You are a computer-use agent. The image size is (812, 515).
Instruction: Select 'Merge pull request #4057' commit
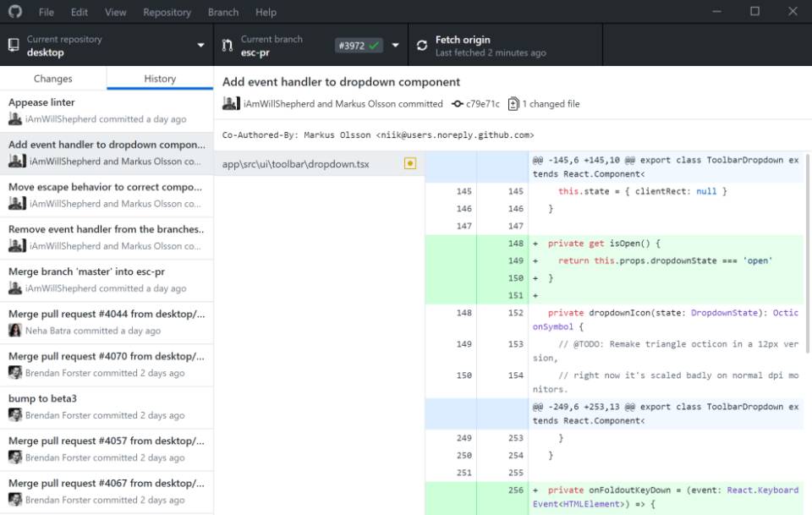[107, 450]
